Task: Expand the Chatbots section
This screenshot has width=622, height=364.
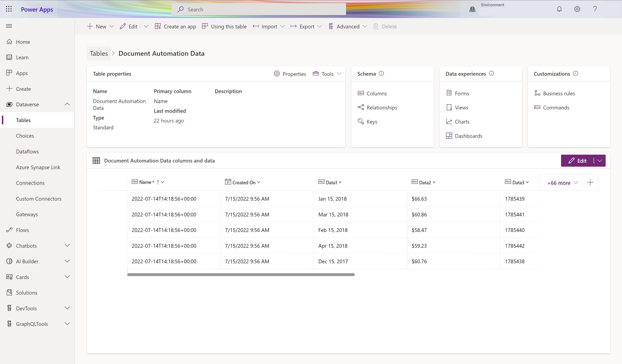Action: (x=67, y=245)
